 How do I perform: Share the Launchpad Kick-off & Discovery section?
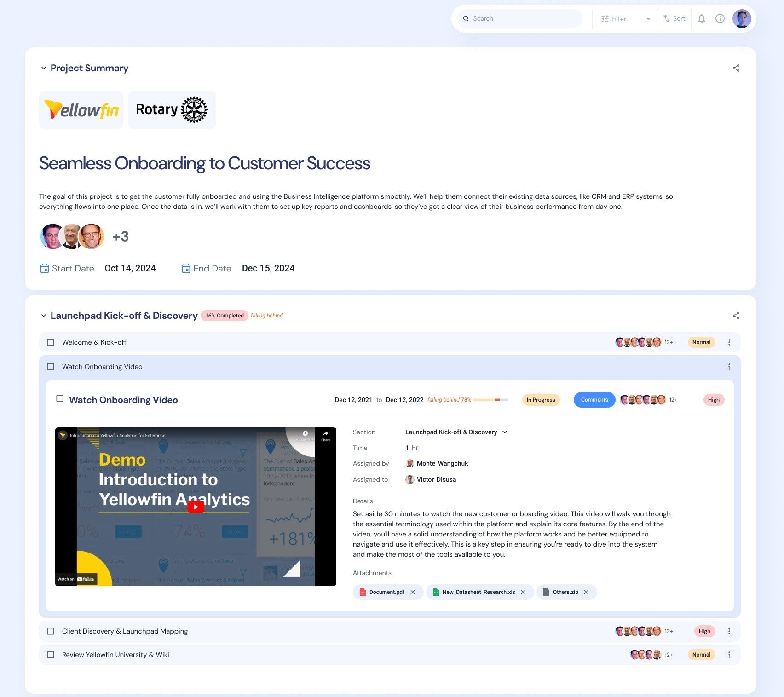736,316
